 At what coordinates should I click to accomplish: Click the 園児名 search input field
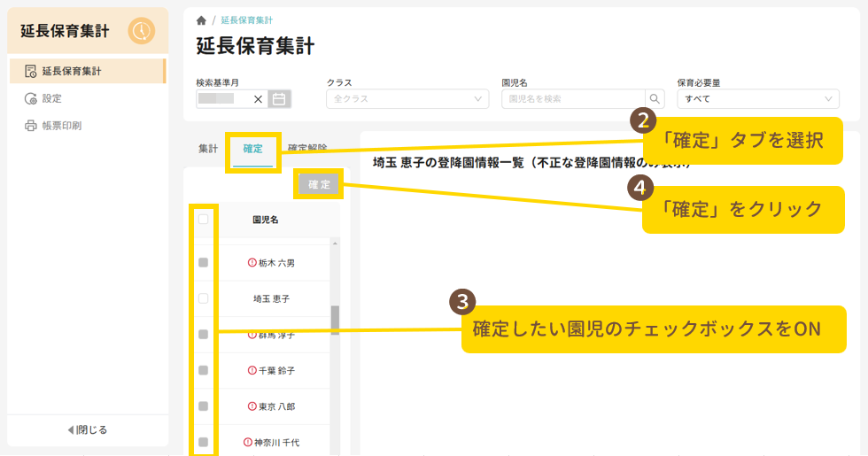573,99
